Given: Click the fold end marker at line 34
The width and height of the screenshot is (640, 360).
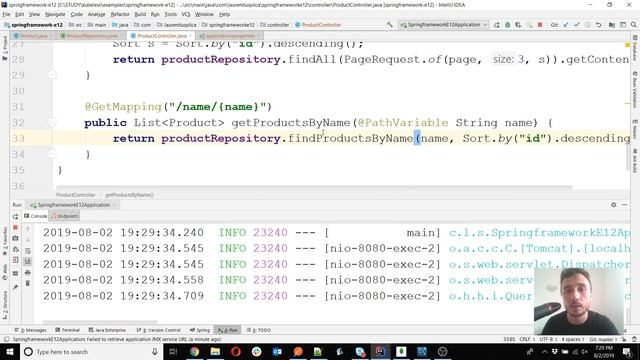Looking at the screenshot, I should (x=52, y=154).
